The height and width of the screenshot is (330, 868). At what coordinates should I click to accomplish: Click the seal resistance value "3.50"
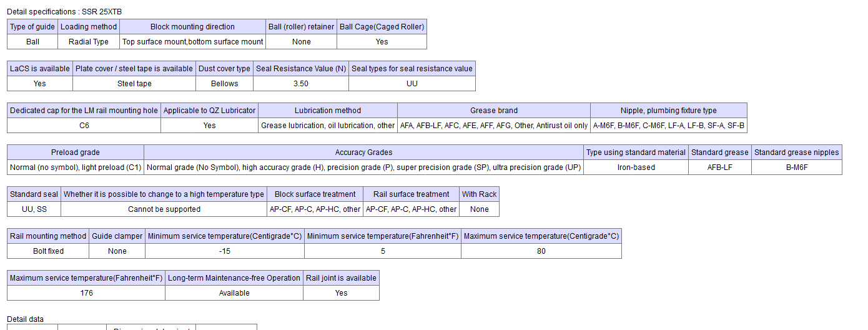click(300, 84)
